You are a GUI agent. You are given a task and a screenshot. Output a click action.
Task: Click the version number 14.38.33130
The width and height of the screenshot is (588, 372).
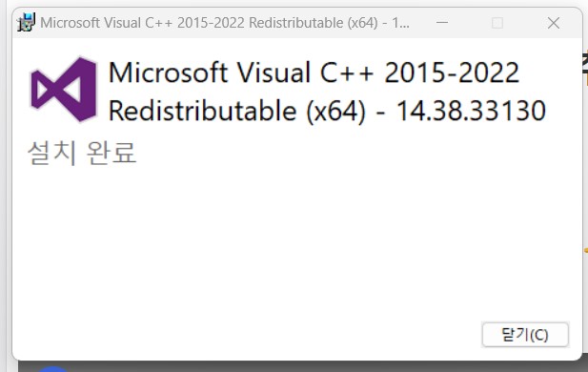(x=471, y=111)
